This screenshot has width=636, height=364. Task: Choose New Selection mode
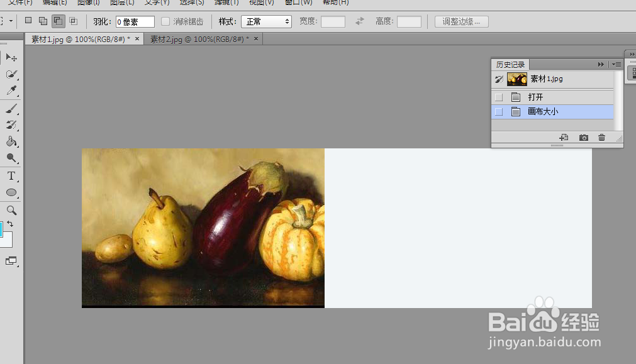[x=28, y=21]
